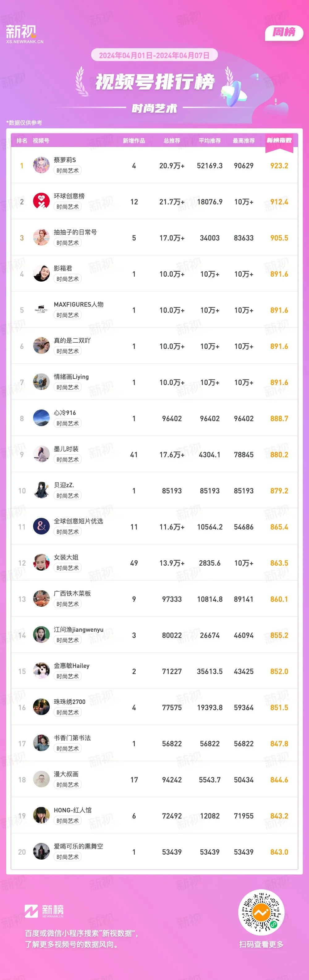Screen dimensions: 309x980
Task: Click the QR code 扫码查看更多
Action: point(261,912)
